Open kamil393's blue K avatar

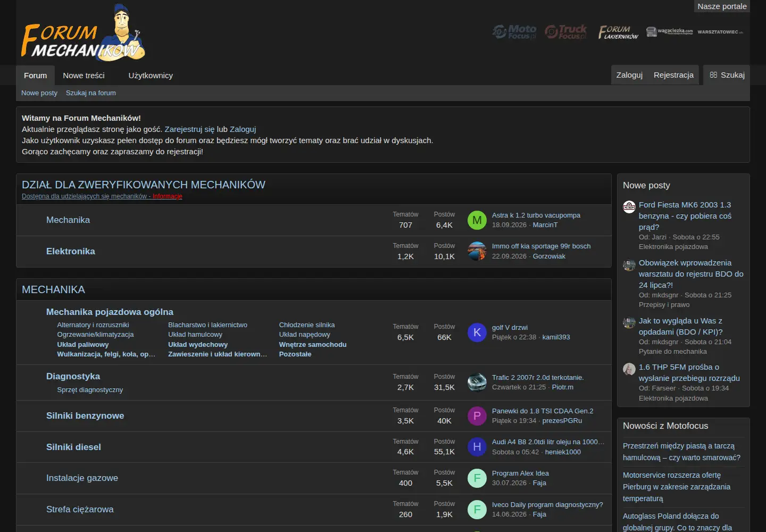pyautogui.click(x=477, y=332)
